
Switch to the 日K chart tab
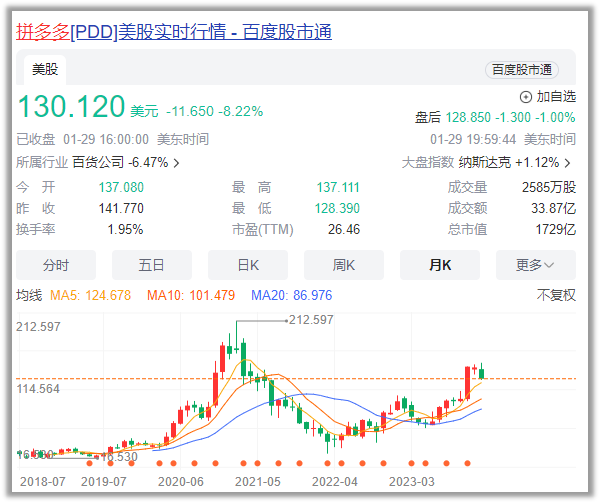point(248,265)
